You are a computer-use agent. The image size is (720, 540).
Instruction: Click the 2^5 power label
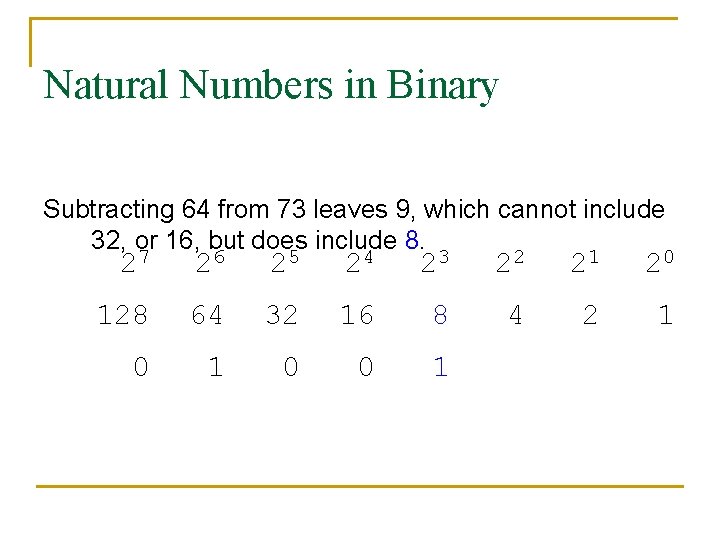284,264
